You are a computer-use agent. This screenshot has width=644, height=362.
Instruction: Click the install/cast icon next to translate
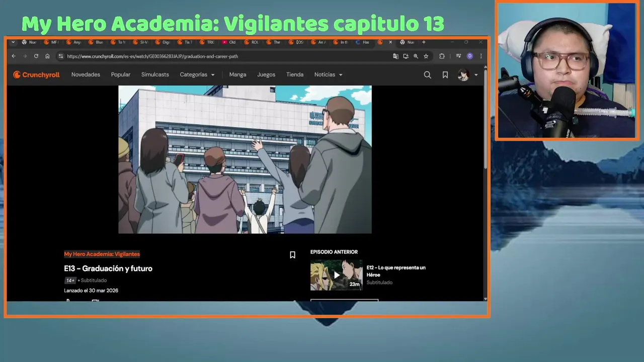pyautogui.click(x=406, y=56)
